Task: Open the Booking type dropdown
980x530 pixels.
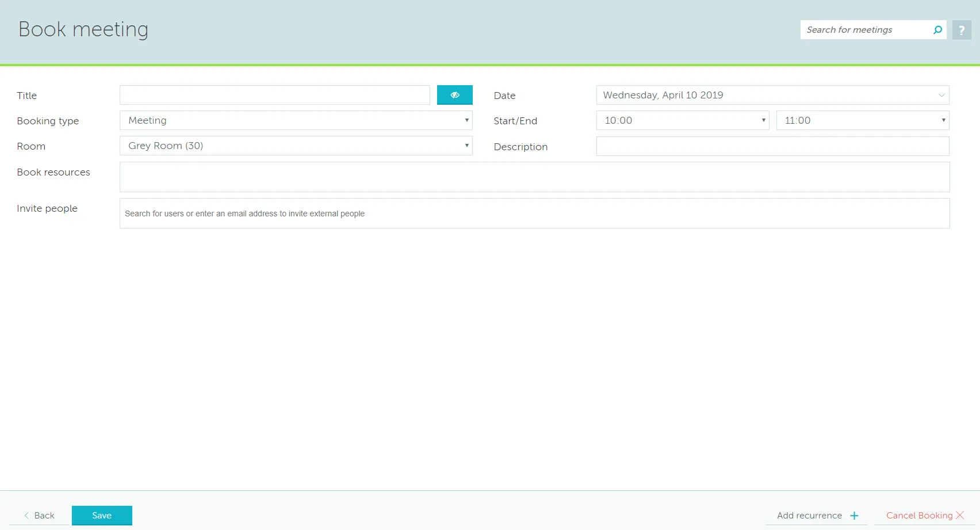Action: [x=296, y=120]
